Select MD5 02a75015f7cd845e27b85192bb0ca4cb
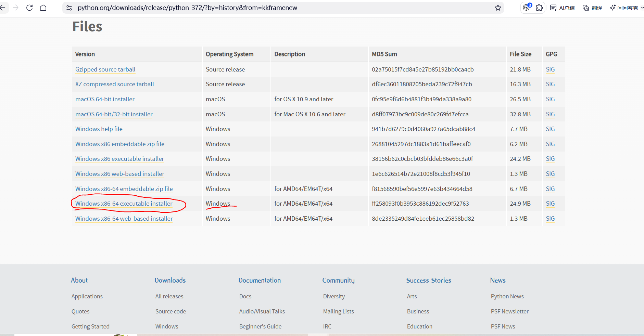This screenshot has height=336, width=644. pyautogui.click(x=423, y=69)
